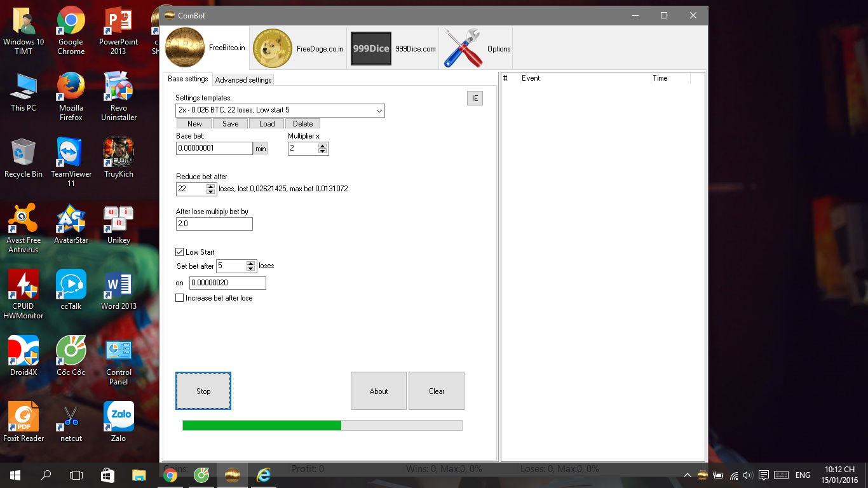This screenshot has height=488, width=868.
Task: Open the Store from the taskbar
Action: pyautogui.click(x=107, y=475)
